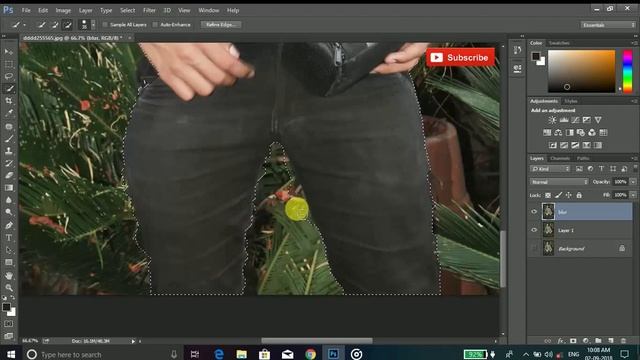Select the Spot Healing Brush tool

tap(9, 127)
